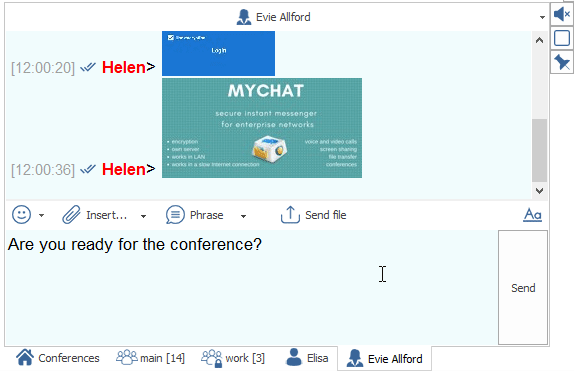Click the Send file upload icon
Screen dimensions: 574x371
pos(290,215)
